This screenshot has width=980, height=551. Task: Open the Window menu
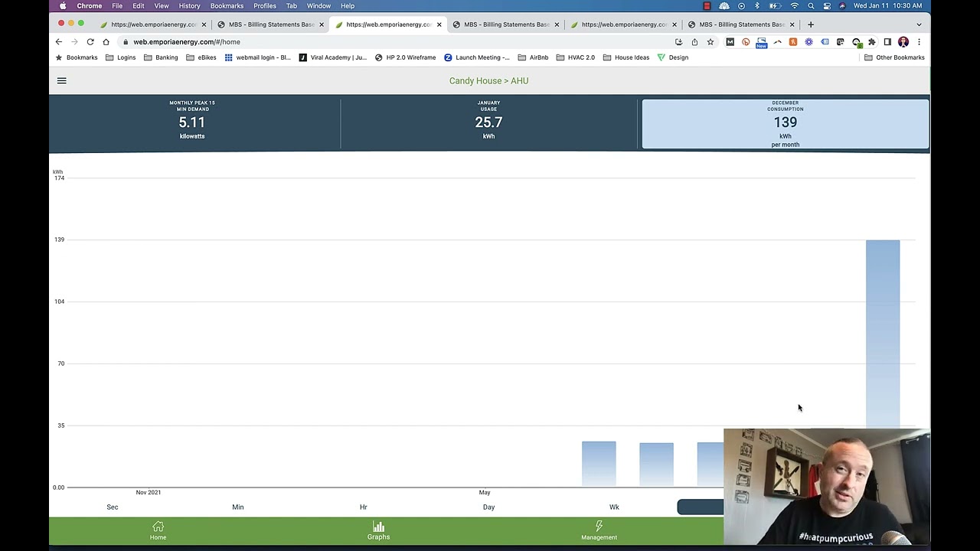(x=318, y=6)
